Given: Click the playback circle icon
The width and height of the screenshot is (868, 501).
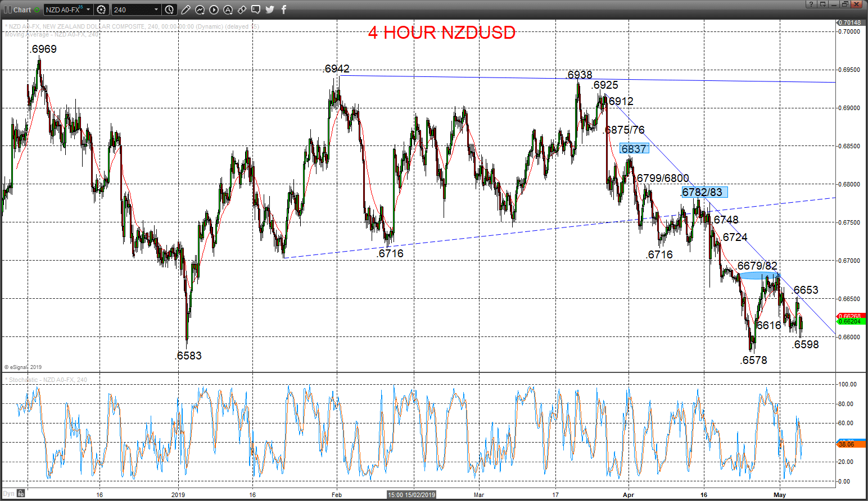Looking at the screenshot, I should (x=214, y=10).
